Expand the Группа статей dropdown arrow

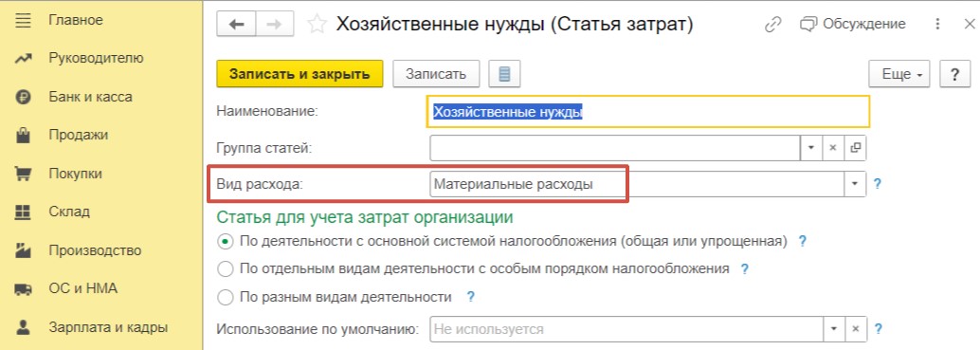click(811, 148)
